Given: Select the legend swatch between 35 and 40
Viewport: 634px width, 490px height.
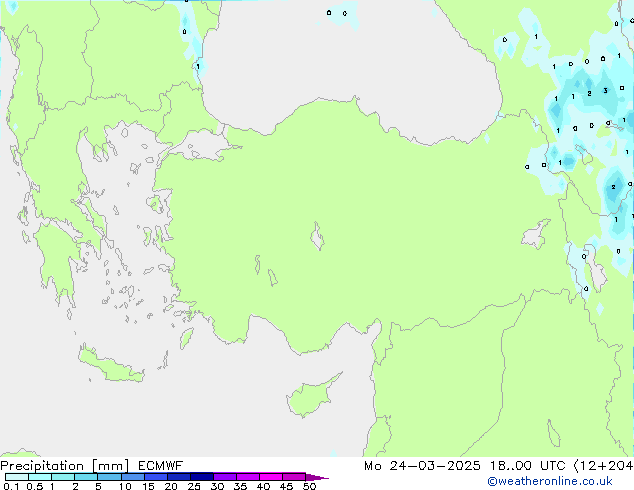Looking at the screenshot, I should click(x=248, y=477).
